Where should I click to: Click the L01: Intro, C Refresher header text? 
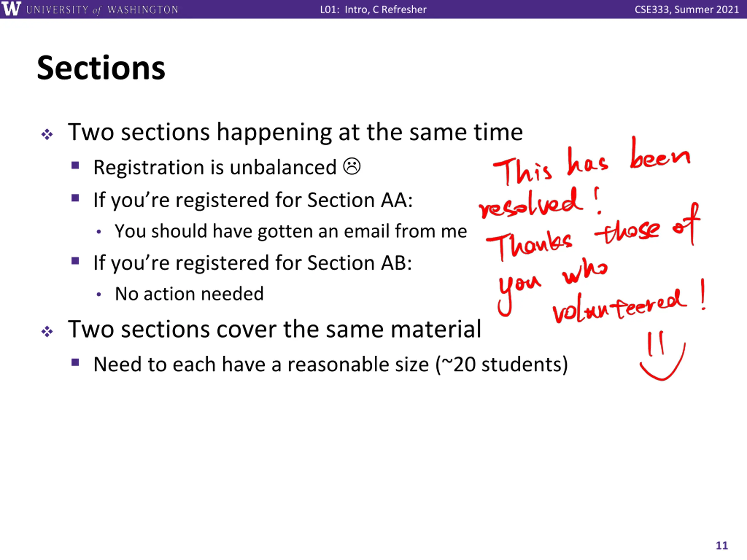click(x=373, y=9)
